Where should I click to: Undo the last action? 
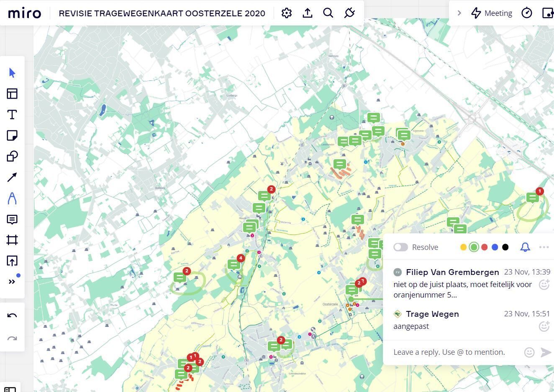click(x=12, y=316)
